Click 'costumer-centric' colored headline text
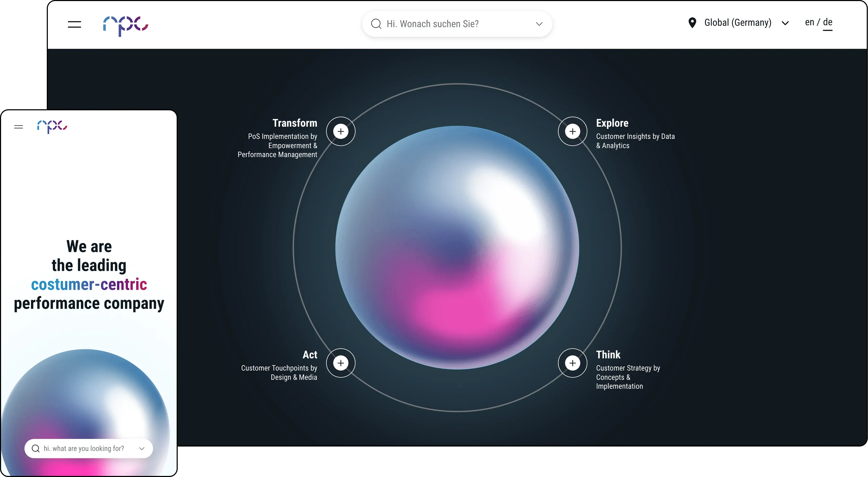The image size is (868, 477). [89, 284]
